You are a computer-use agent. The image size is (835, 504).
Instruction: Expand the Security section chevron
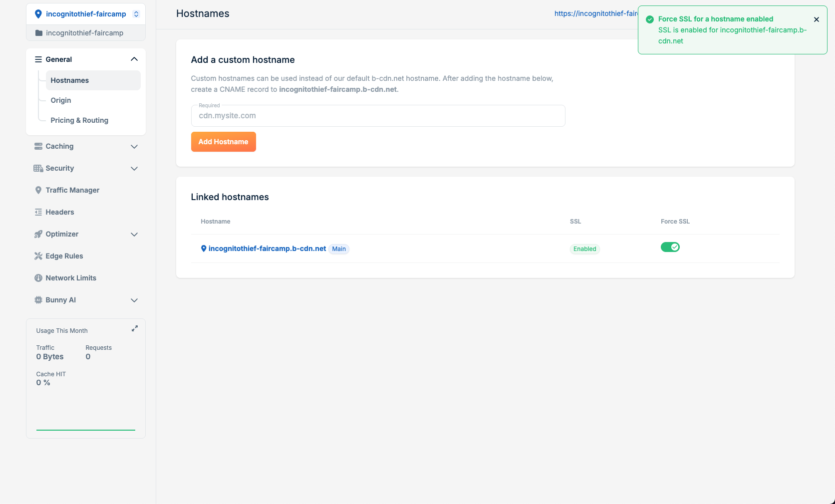click(x=134, y=169)
